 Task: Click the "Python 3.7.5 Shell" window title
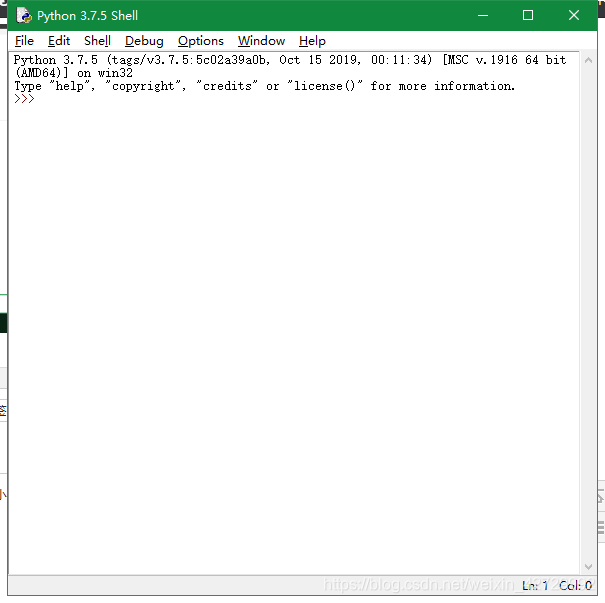tap(87, 16)
